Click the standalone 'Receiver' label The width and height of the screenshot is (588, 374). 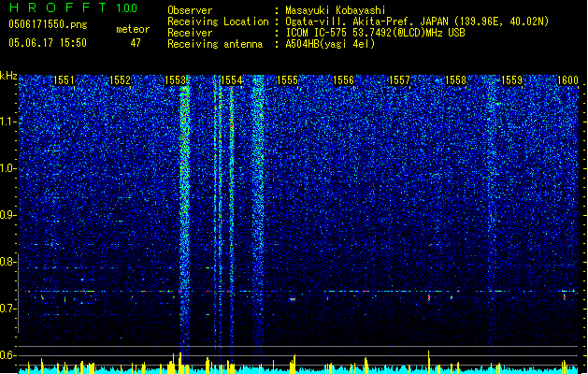[190, 33]
